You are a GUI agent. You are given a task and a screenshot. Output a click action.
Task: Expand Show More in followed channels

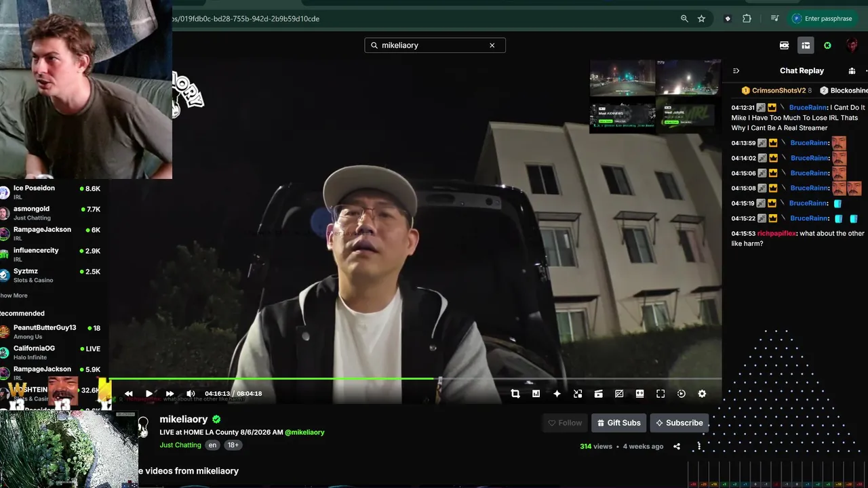(14, 296)
